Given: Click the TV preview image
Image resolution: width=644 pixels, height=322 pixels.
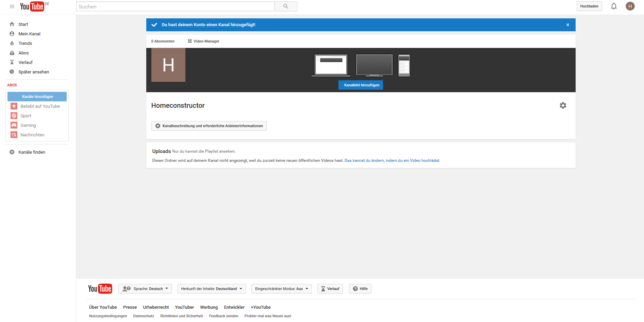Looking at the screenshot, I should tap(374, 65).
